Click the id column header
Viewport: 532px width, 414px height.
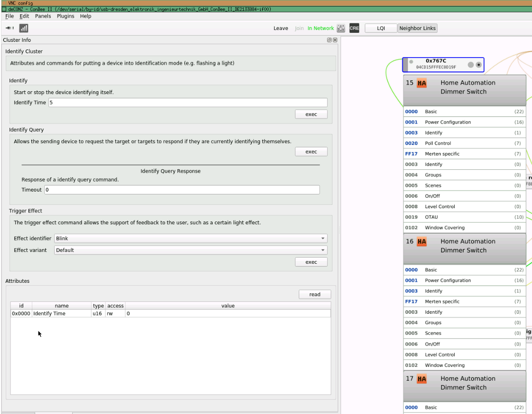21,306
